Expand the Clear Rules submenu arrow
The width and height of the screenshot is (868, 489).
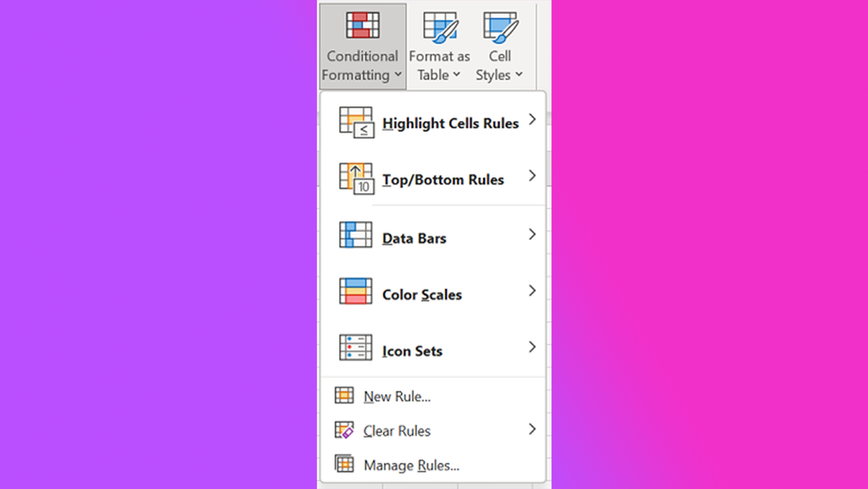point(532,429)
